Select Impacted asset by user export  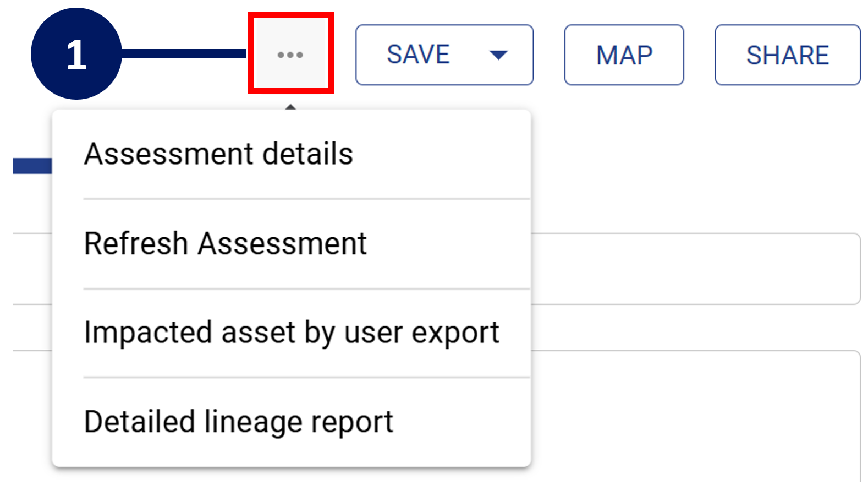[x=291, y=333]
